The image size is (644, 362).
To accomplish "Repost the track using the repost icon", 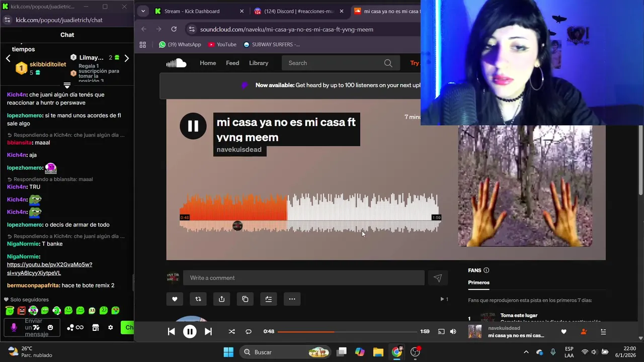I will coord(198,299).
